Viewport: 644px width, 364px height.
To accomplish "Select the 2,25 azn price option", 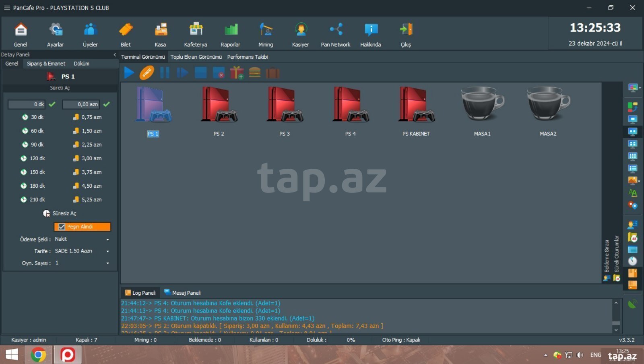I will pyautogui.click(x=87, y=145).
